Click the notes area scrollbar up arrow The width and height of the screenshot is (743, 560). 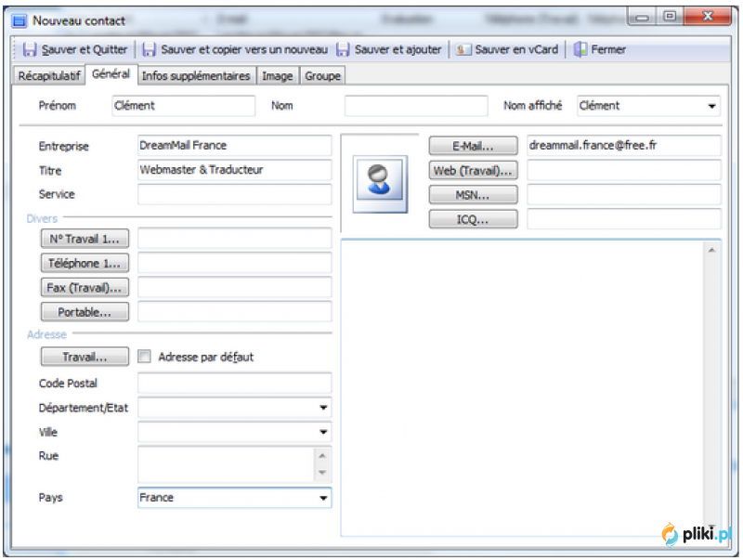click(x=711, y=250)
